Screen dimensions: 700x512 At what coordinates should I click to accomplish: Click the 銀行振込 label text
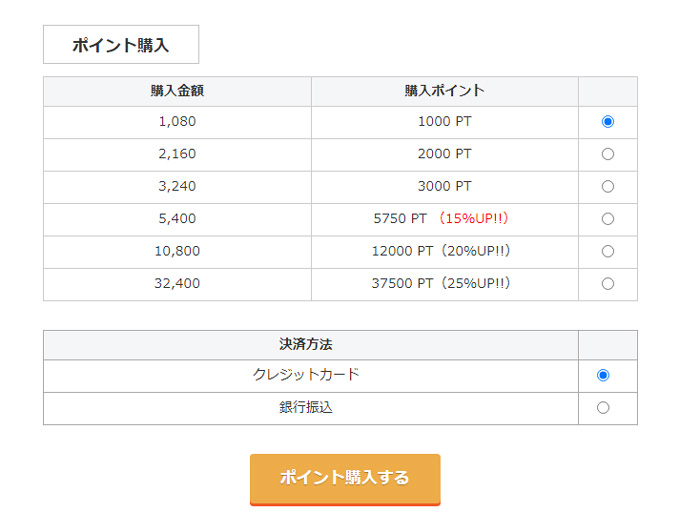click(306, 408)
